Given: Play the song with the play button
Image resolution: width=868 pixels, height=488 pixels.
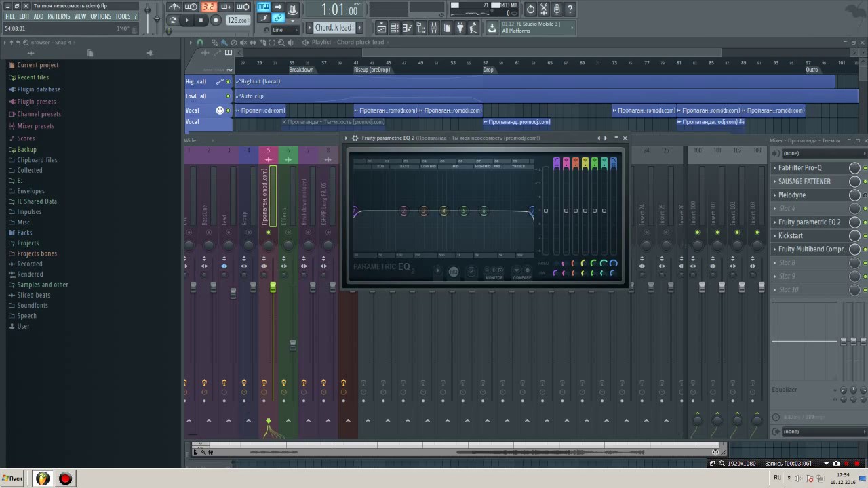Looking at the screenshot, I should click(186, 20).
